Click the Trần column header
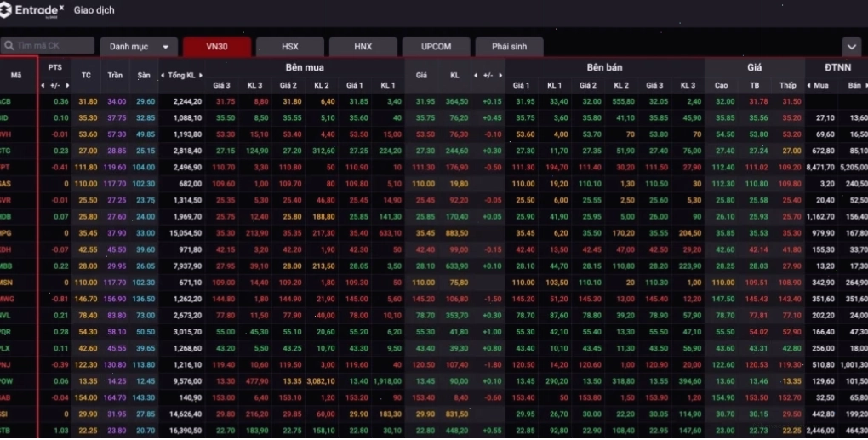 tap(115, 75)
